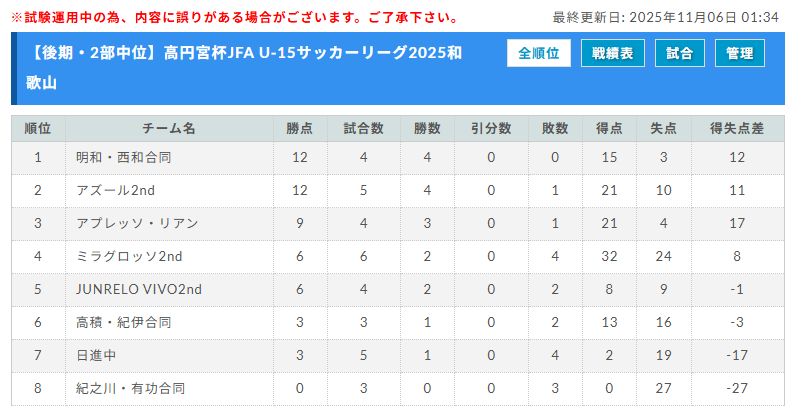The height and width of the screenshot is (412, 792).
Task: Select team 紀之川・有功合同
Action: click(130, 388)
